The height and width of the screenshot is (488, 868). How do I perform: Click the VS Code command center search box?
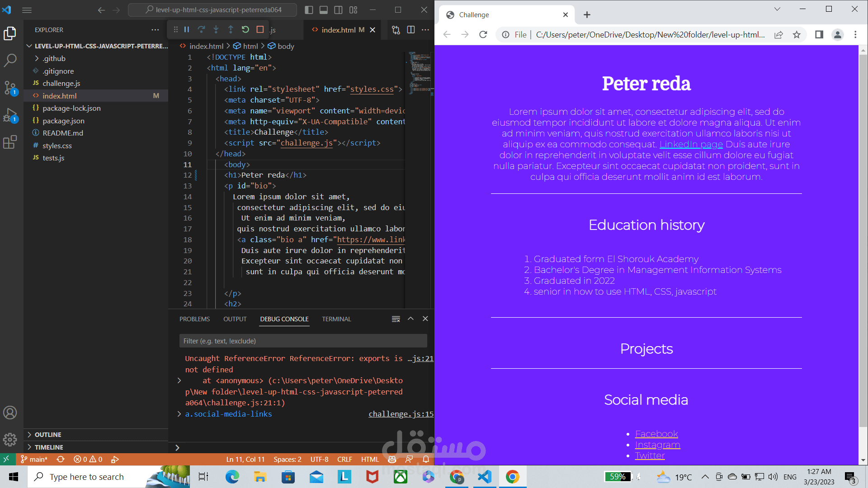[x=212, y=9]
